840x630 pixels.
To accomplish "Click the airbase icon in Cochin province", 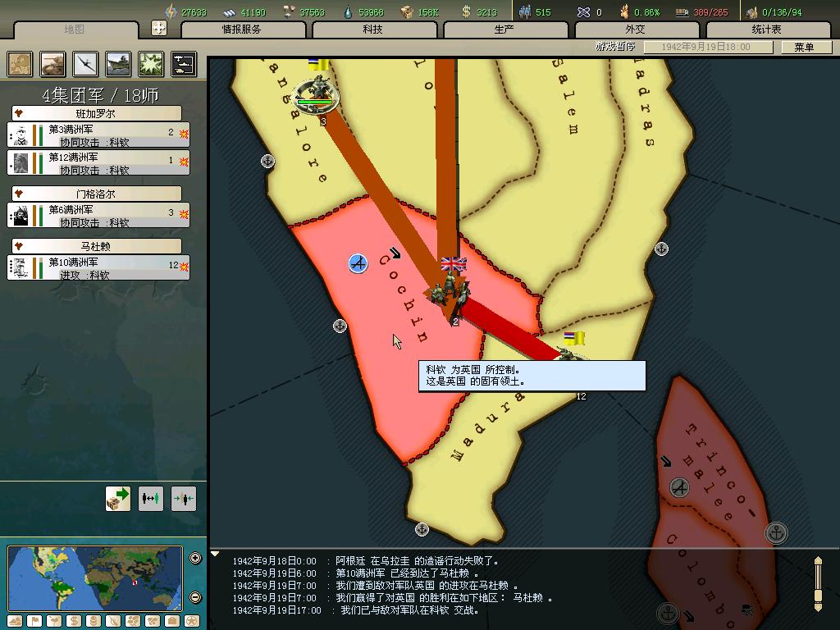I will click(358, 263).
